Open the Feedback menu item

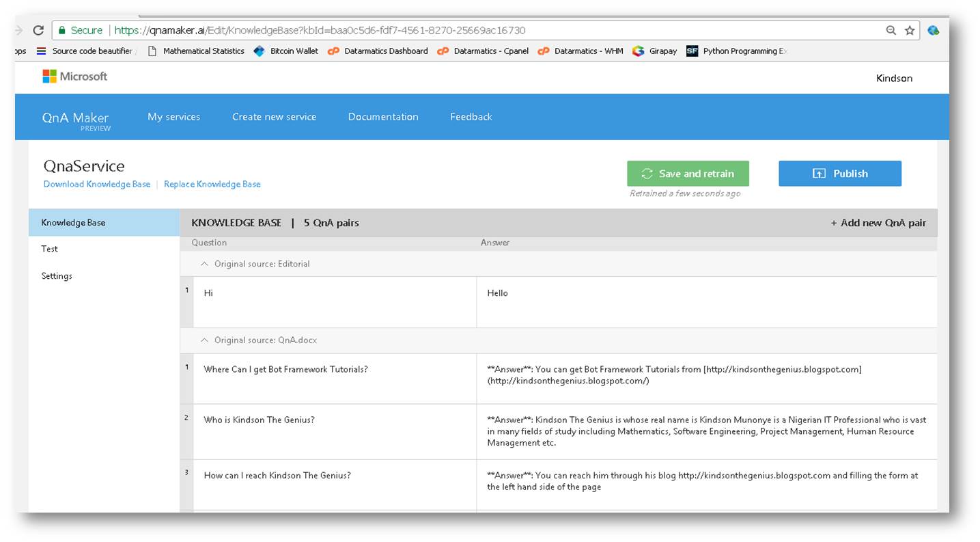coord(471,117)
